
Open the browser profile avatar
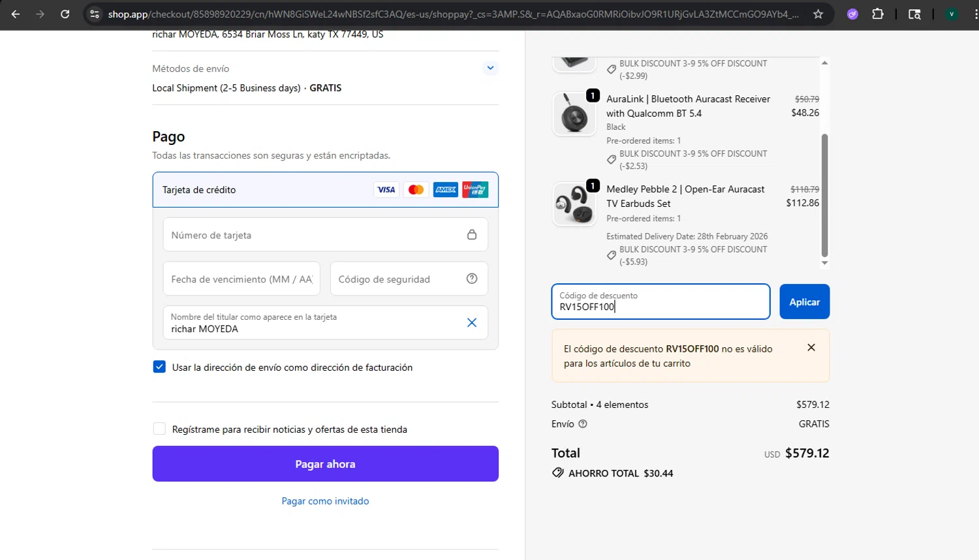(952, 14)
